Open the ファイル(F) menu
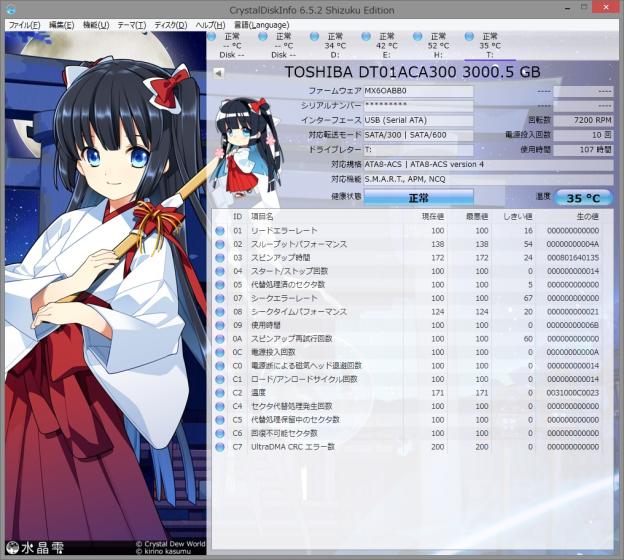624x560 pixels. (24, 25)
